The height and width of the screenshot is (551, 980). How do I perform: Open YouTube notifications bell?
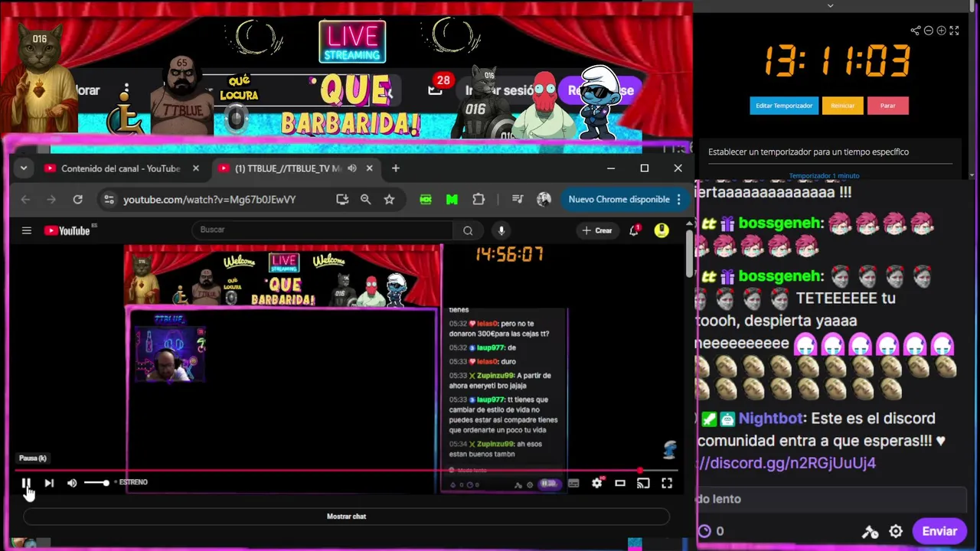click(634, 230)
